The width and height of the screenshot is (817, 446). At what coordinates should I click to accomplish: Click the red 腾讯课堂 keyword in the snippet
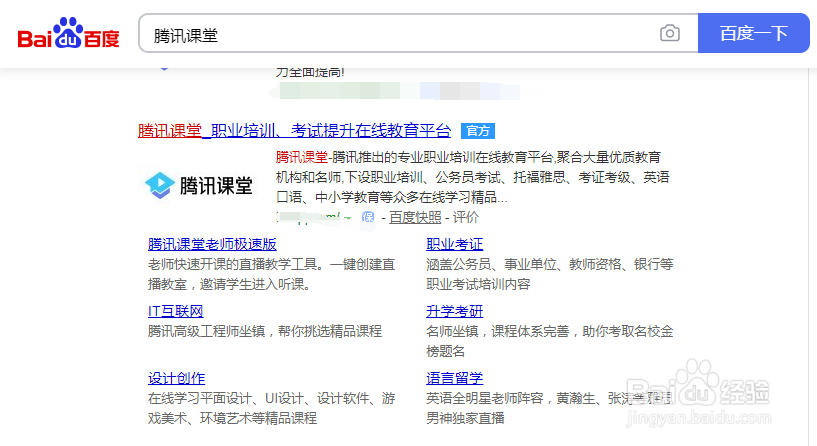coord(302,157)
